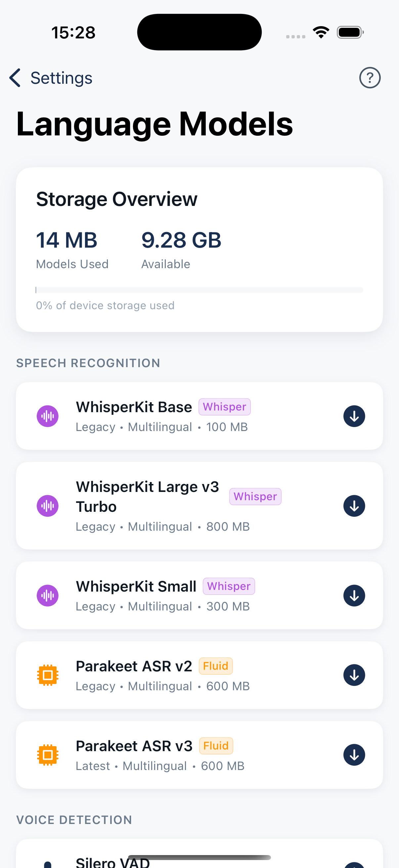Open the help question mark icon
Viewport: 399px width, 868px height.
(x=370, y=78)
